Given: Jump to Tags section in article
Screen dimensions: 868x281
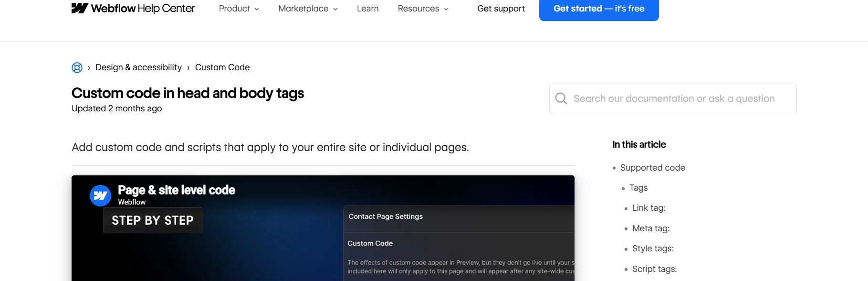Looking at the screenshot, I should click(x=638, y=188).
